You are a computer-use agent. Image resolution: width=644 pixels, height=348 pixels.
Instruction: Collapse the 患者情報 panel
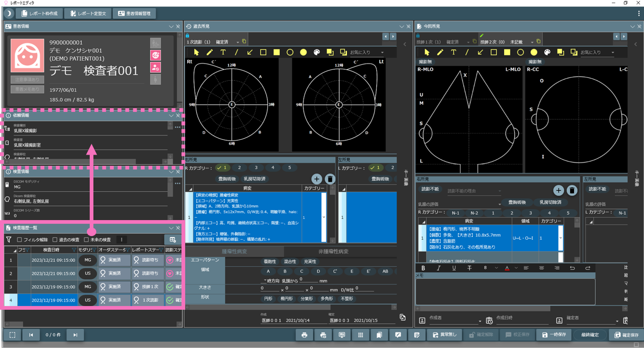coord(171,27)
